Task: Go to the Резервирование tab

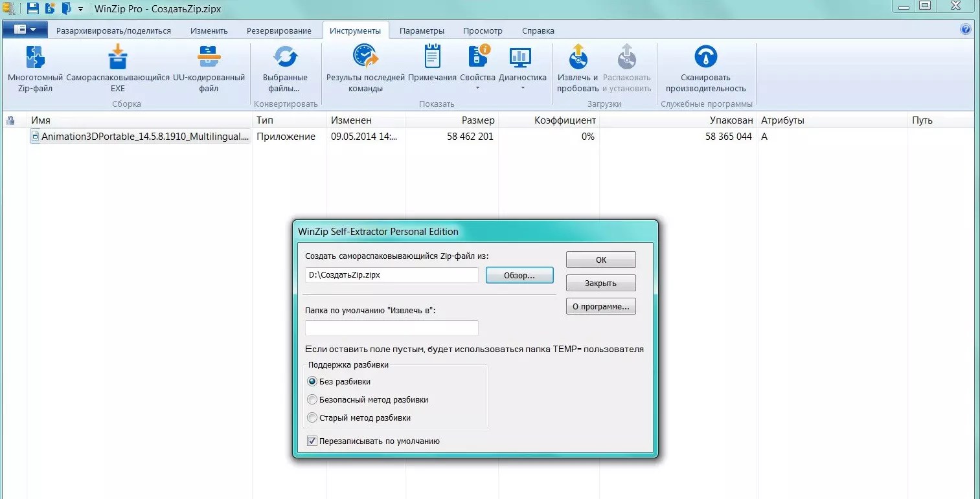Action: click(279, 30)
